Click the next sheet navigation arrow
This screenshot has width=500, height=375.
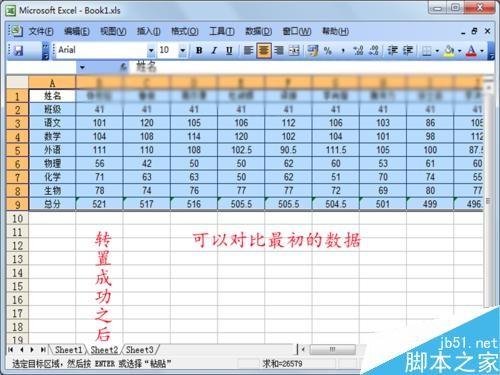32,350
